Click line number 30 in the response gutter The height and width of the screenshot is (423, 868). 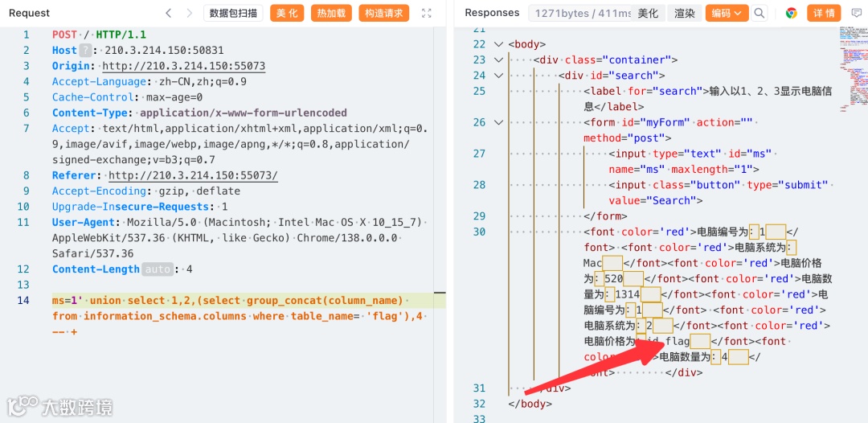[479, 232]
